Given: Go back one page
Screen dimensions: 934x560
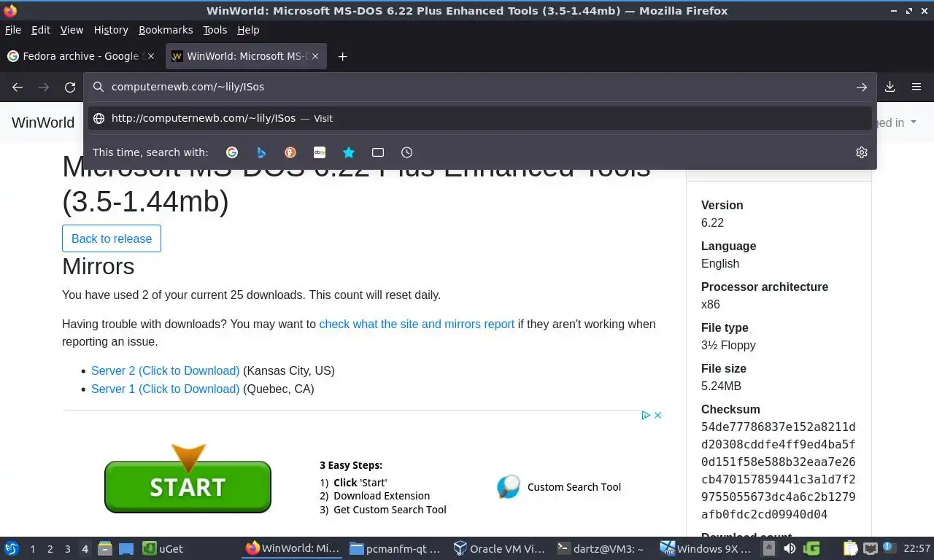Looking at the screenshot, I should [18, 87].
